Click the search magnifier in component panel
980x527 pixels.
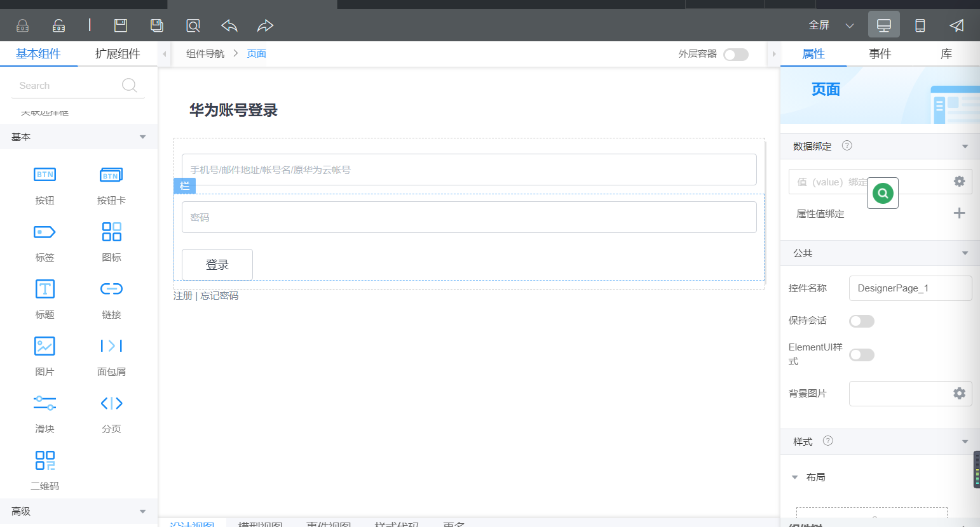pos(129,85)
